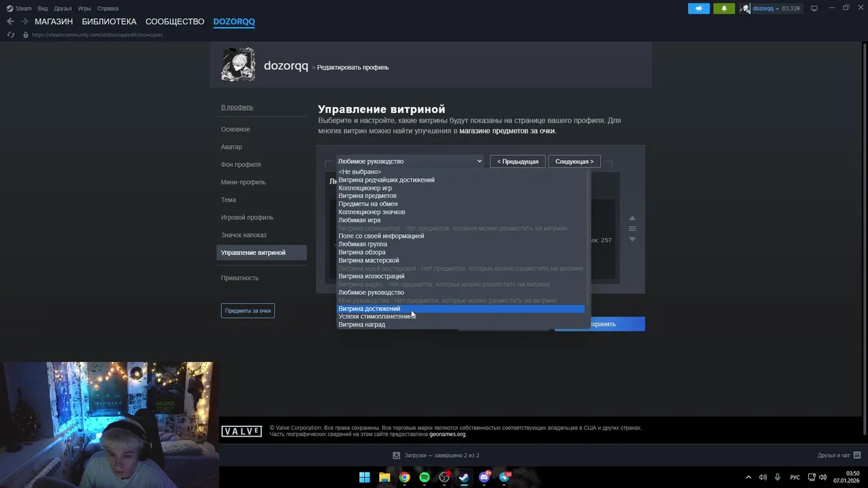Select 'Успехи стимопланетянина' option
The height and width of the screenshot is (488, 868).
click(462, 317)
